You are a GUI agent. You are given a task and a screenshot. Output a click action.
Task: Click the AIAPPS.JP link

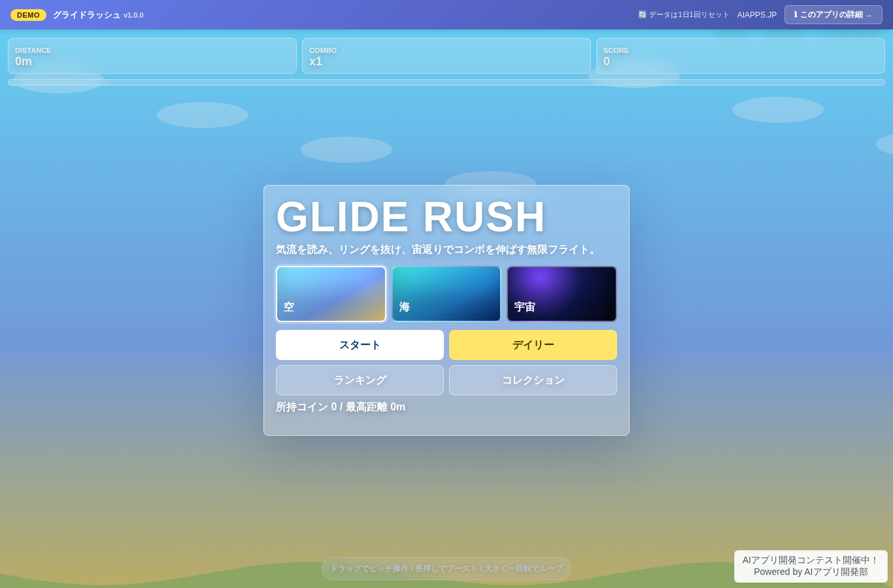(757, 15)
